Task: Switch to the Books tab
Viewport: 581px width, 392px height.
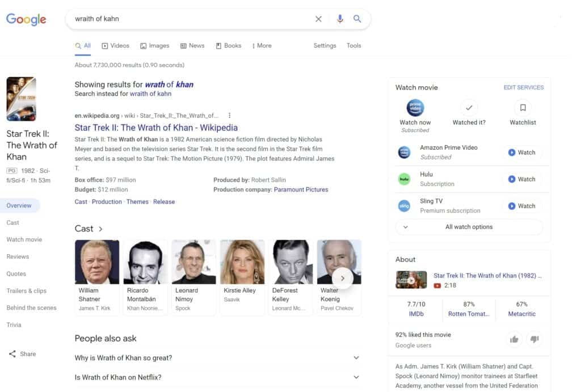Action: [x=229, y=45]
